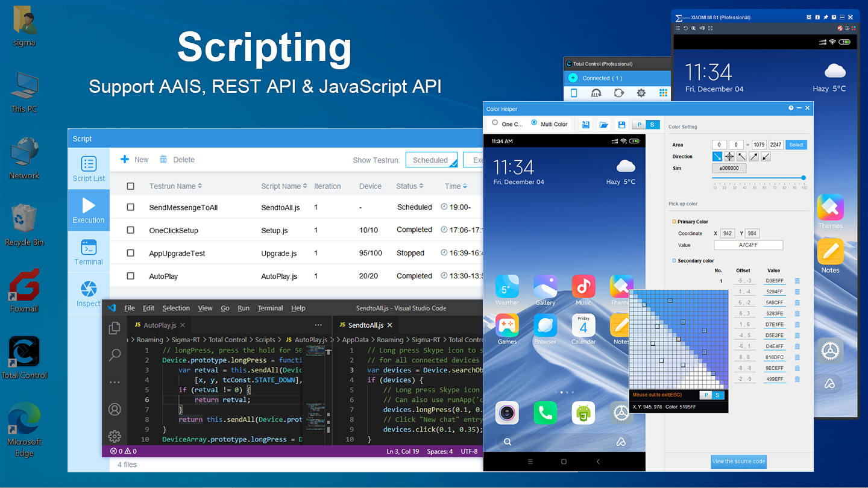Select the down-left direction arrow
The image size is (868, 488).
(x=766, y=157)
